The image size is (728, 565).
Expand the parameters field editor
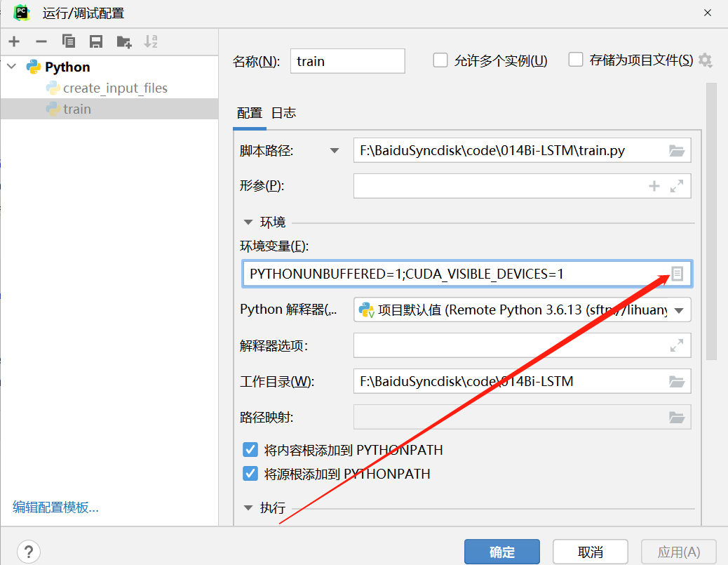pos(677,186)
